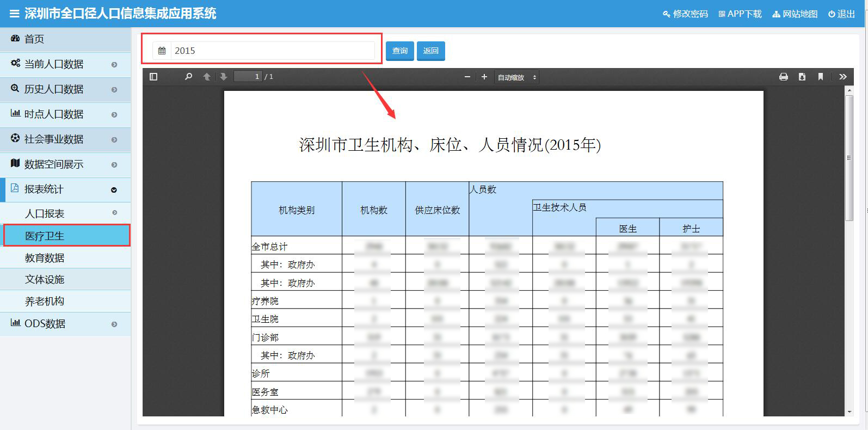Click the calendar icon beside year
This screenshot has width=868, height=430.
162,51
